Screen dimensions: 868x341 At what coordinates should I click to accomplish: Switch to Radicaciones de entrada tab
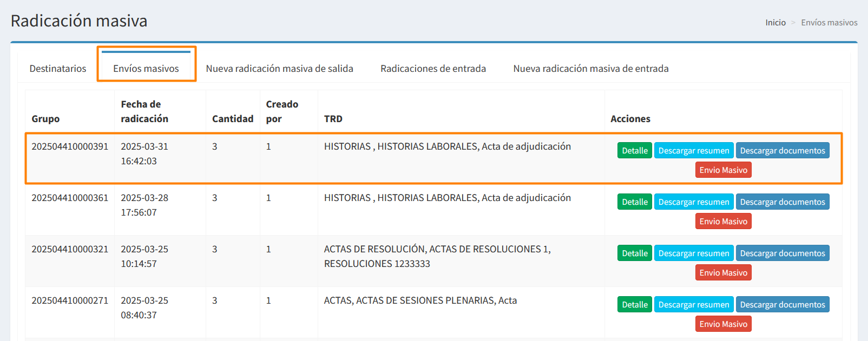(433, 69)
